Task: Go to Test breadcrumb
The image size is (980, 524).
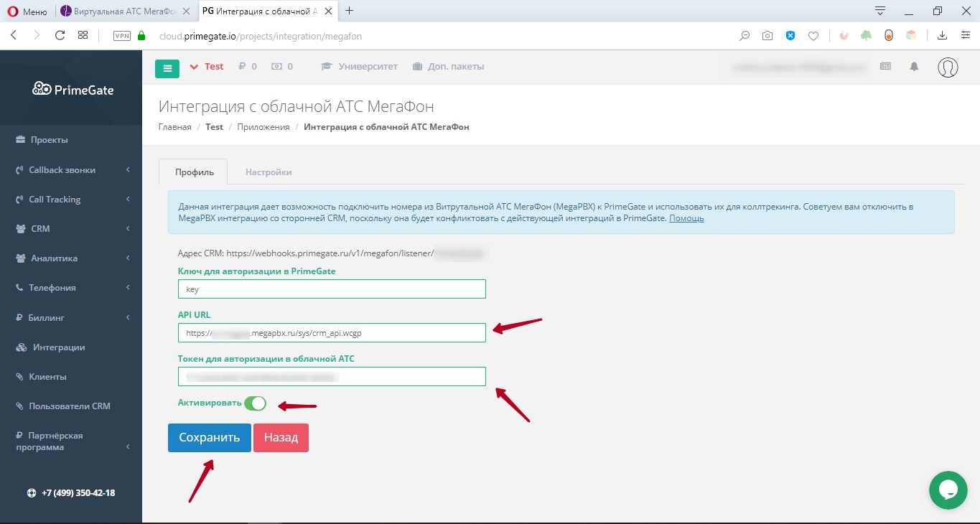Action: (x=214, y=127)
